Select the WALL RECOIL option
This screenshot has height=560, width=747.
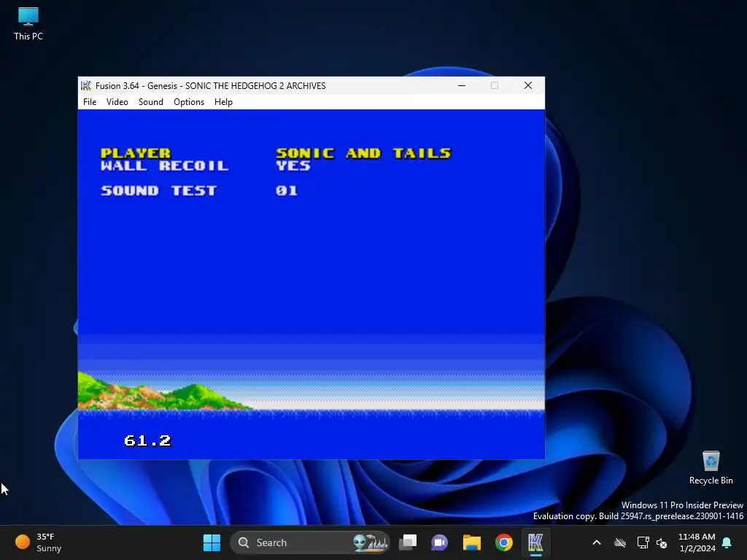(165, 166)
